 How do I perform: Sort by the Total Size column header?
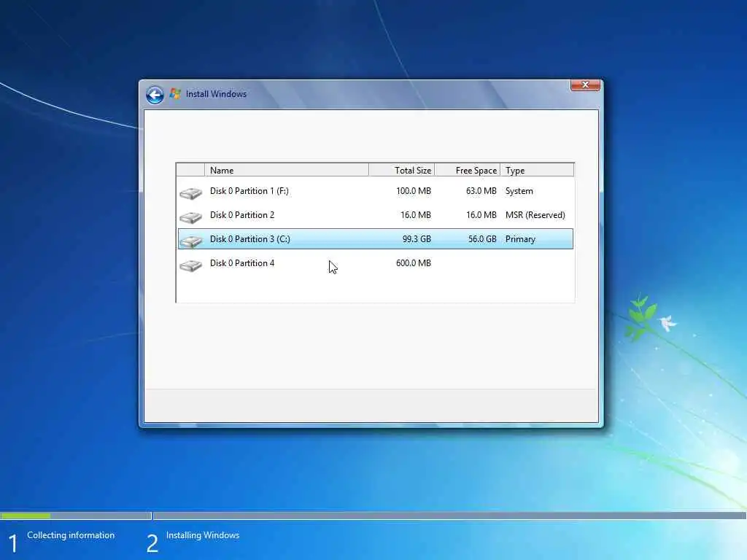tap(402, 170)
